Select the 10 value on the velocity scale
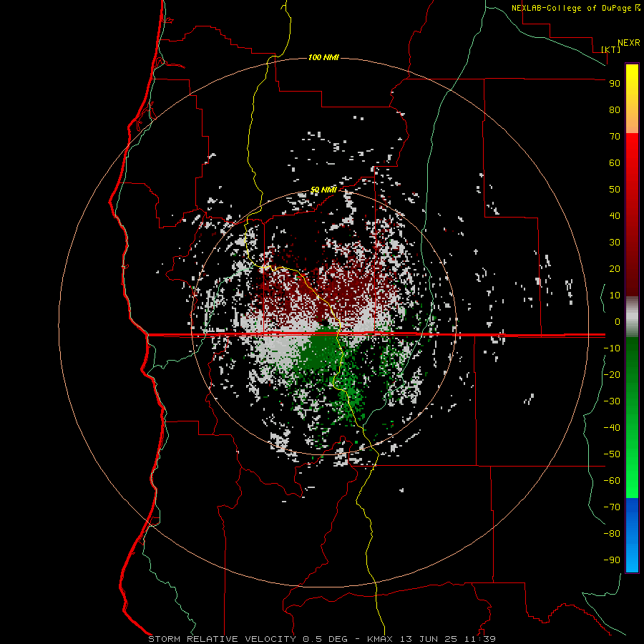This screenshot has width=644, height=644. tap(615, 296)
